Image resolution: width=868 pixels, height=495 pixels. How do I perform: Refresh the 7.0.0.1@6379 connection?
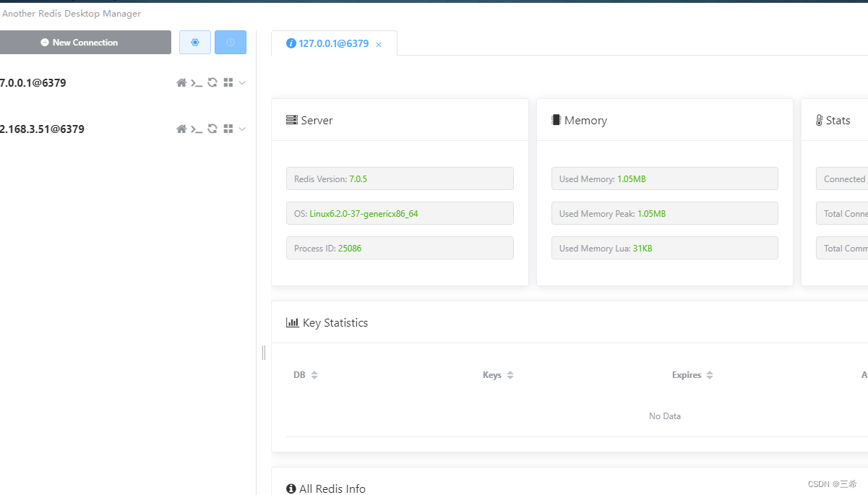[x=212, y=83]
